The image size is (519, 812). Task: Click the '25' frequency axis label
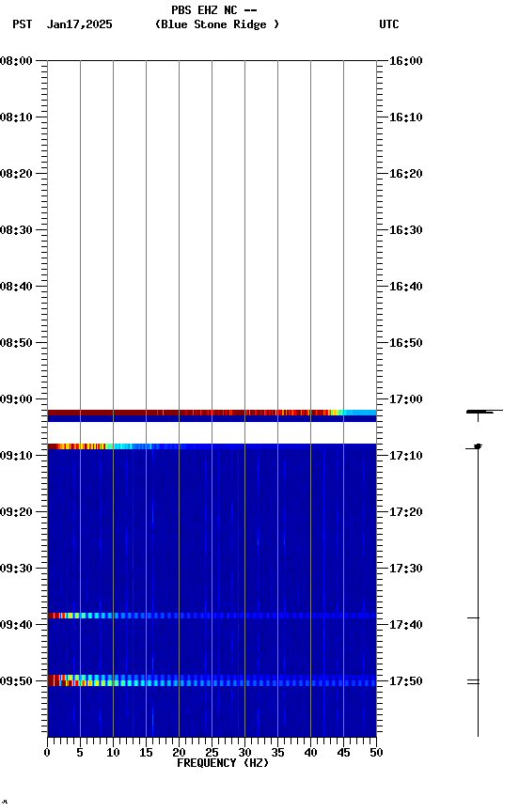coord(212,753)
